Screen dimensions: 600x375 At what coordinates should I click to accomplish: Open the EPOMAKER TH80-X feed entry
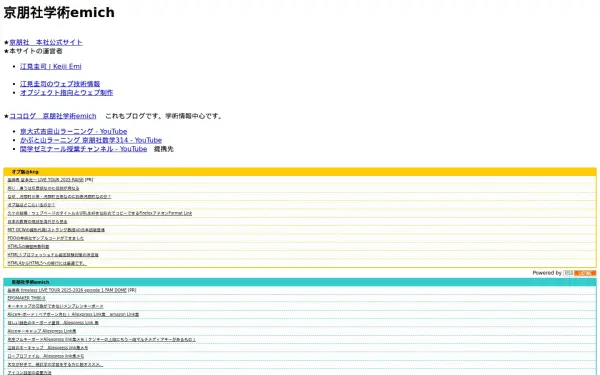click(x=26, y=298)
